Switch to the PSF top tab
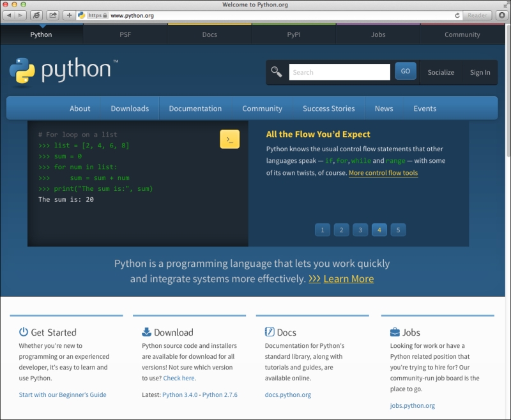 click(x=125, y=34)
